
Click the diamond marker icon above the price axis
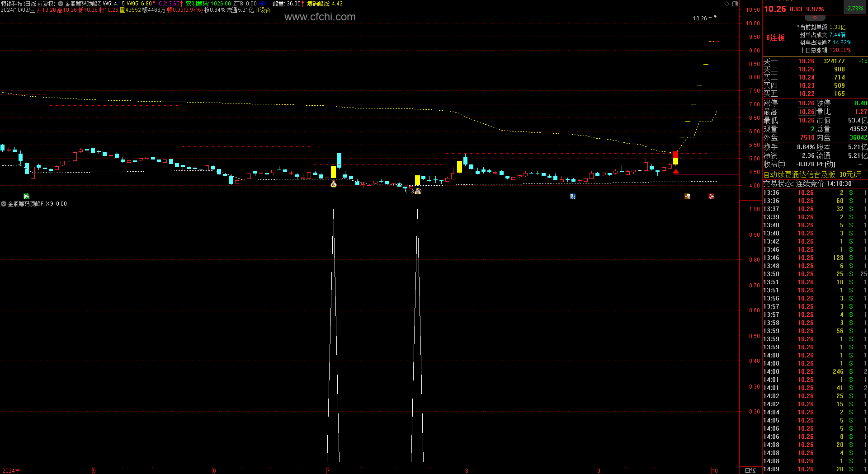click(726, 4)
